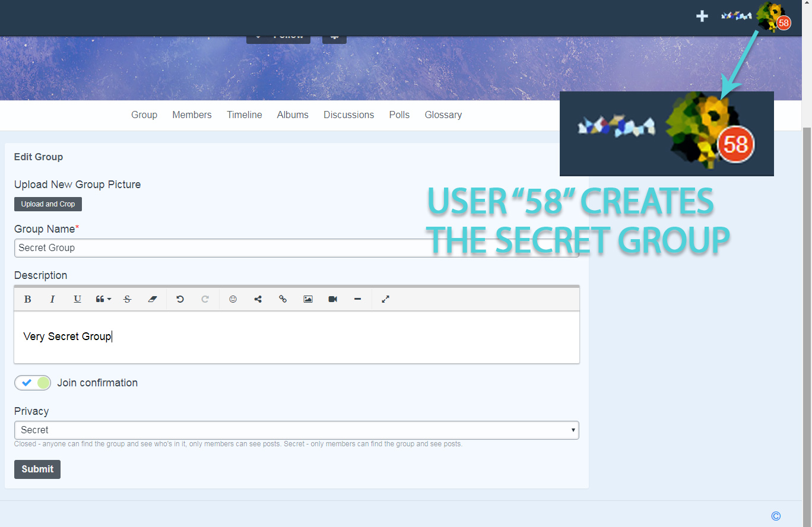Screen dimensions: 812x527
Task: Click the plus icon in top bar
Action: click(x=702, y=16)
